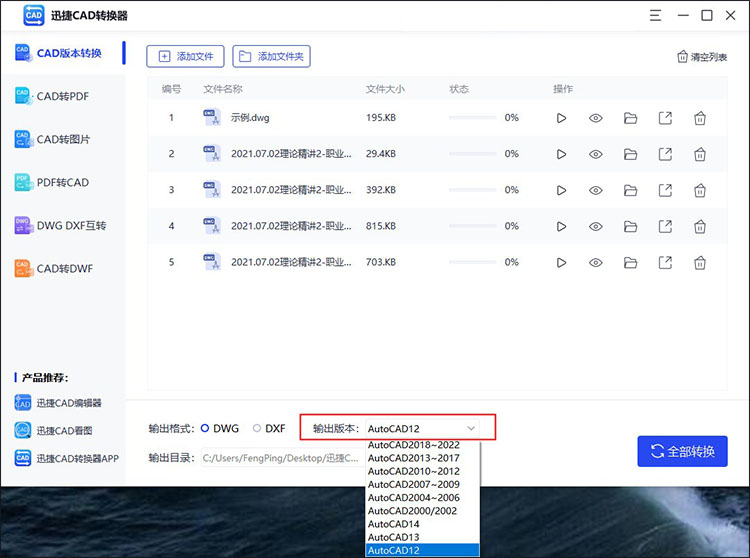The width and height of the screenshot is (750, 558).
Task: Open the folder of 示例.dwg
Action: 630,118
